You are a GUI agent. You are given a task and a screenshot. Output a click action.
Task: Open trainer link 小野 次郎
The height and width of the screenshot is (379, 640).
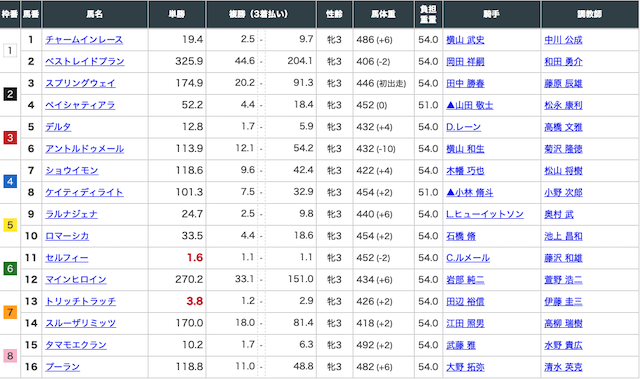tap(563, 193)
